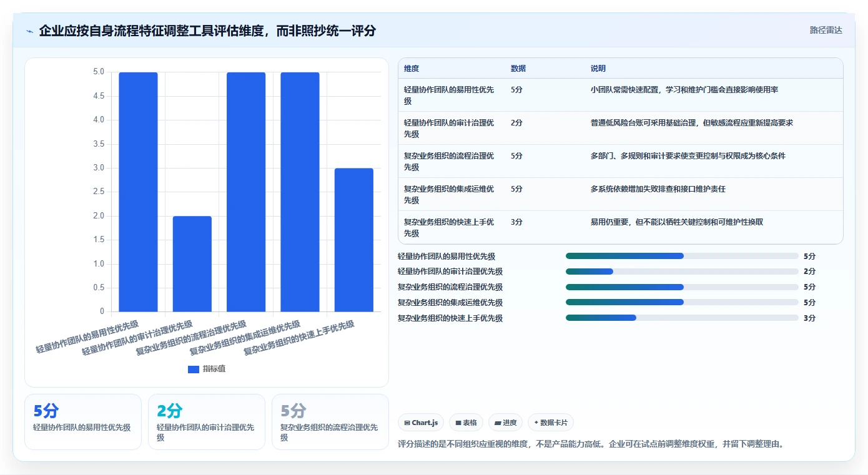Click the 说明 column header
The width and height of the screenshot is (868, 475).
point(598,69)
